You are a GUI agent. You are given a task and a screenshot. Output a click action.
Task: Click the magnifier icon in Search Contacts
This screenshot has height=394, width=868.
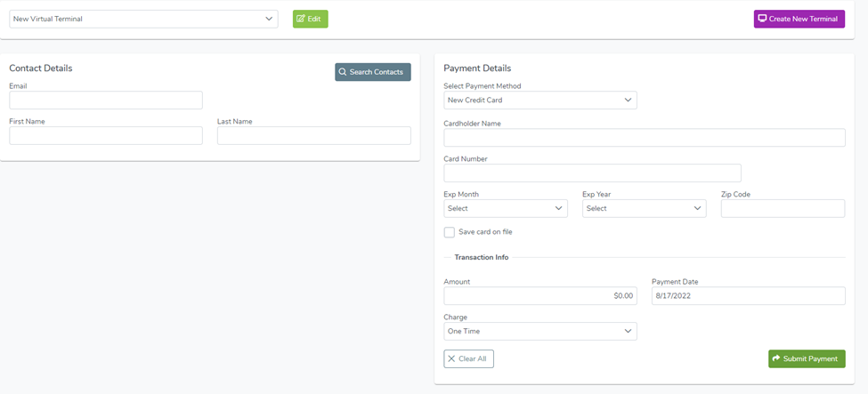343,72
